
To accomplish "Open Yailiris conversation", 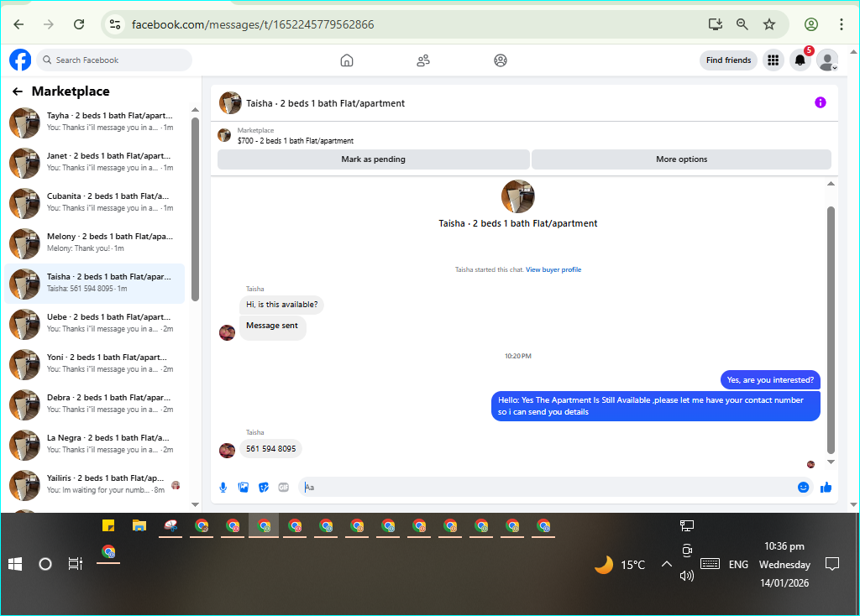I will coord(94,485).
